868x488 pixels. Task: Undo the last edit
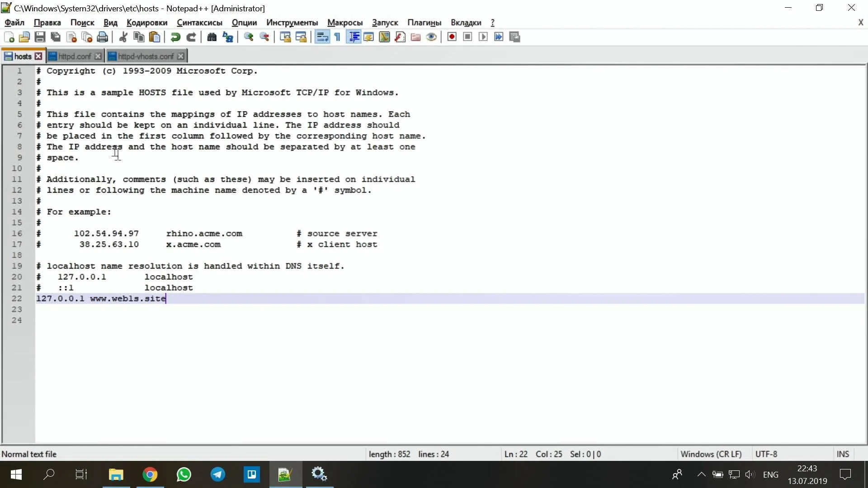click(175, 37)
